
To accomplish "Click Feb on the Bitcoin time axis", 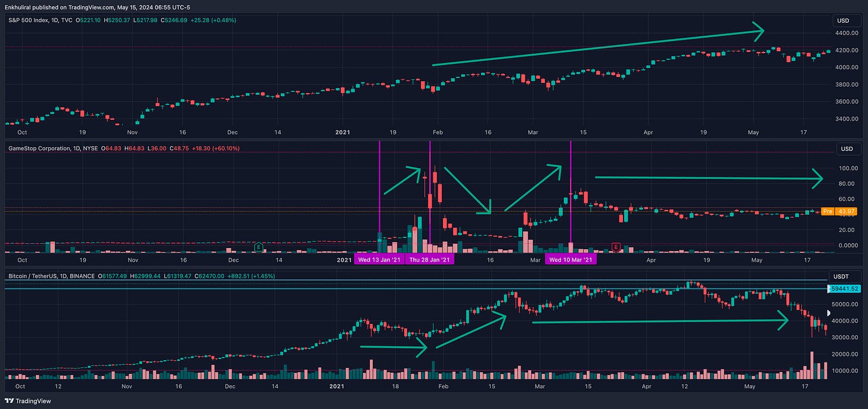I will [443, 386].
